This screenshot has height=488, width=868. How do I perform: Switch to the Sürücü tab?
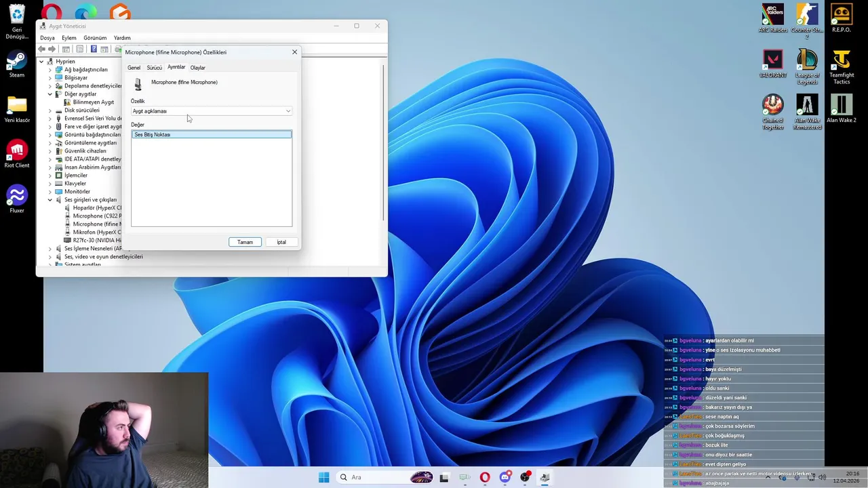pyautogui.click(x=155, y=68)
